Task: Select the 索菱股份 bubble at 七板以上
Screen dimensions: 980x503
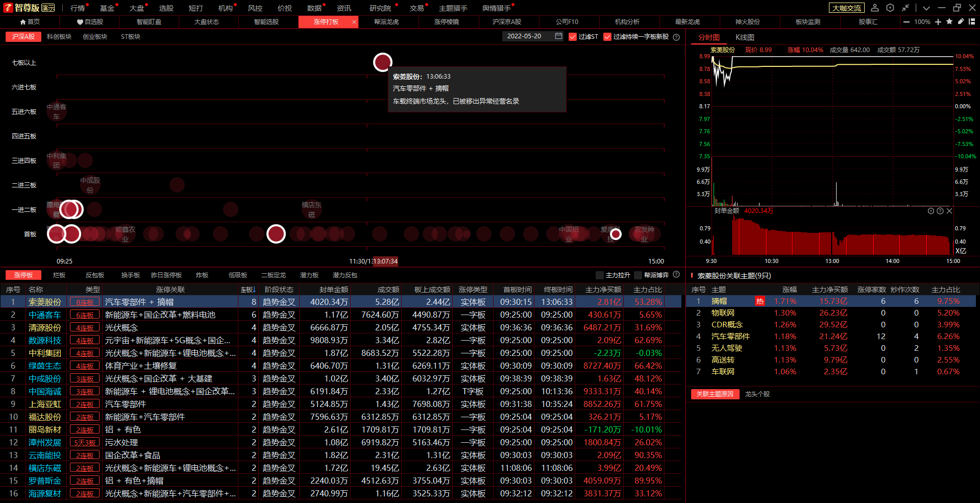Action: [x=382, y=62]
